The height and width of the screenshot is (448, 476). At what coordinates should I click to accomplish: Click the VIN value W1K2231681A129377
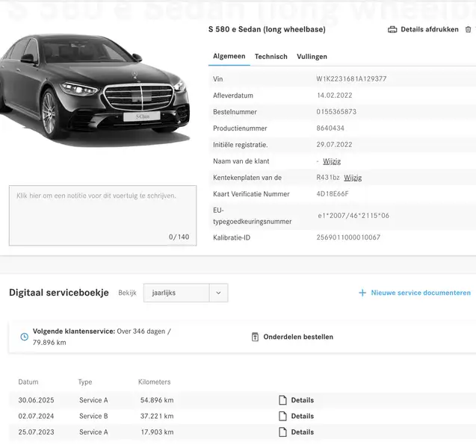tap(351, 79)
